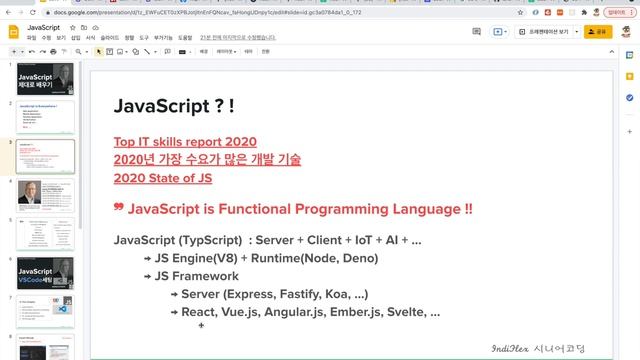This screenshot has height=360, width=640.
Task: Add a new slide with plus button
Action: pos(14,52)
